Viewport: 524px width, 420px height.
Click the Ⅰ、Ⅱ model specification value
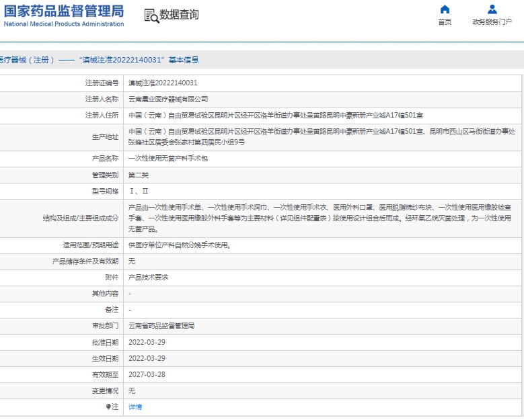tap(139, 191)
